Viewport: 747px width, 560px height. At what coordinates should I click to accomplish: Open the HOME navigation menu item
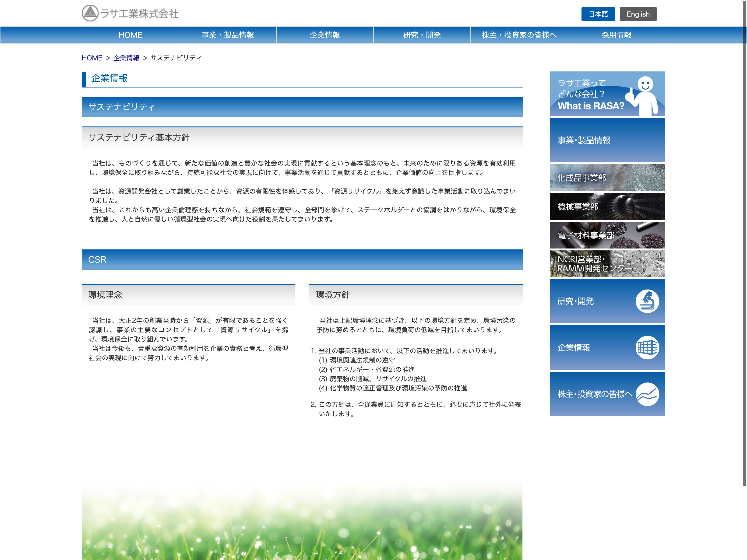(130, 35)
